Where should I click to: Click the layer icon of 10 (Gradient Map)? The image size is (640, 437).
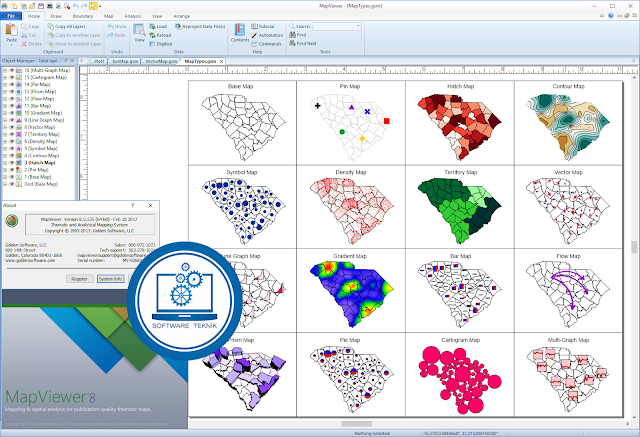pos(19,113)
